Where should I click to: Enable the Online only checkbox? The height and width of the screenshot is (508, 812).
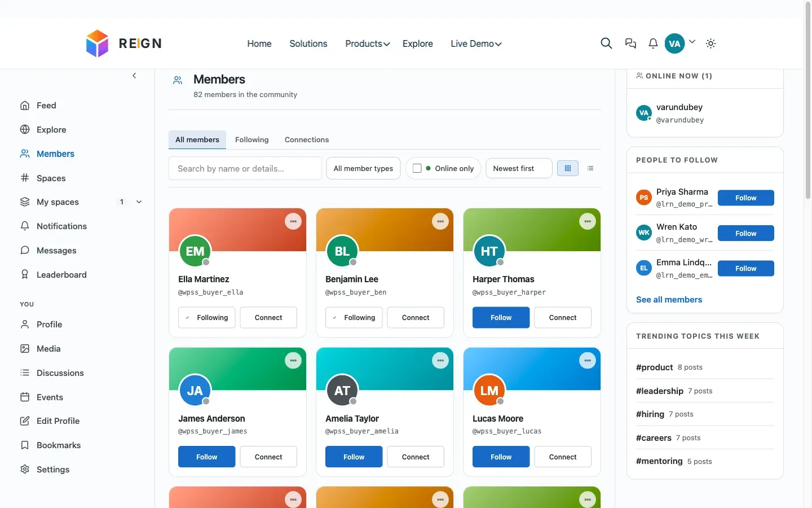tap(417, 168)
